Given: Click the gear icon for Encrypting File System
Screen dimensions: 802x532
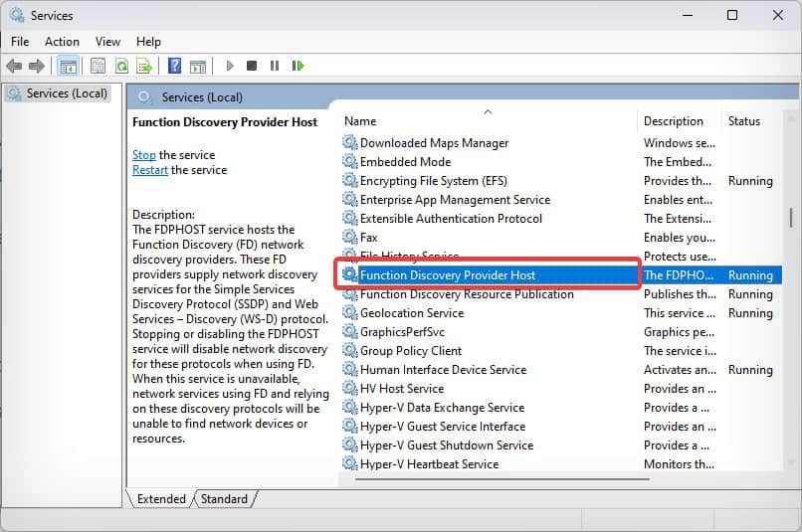Looking at the screenshot, I should click(x=350, y=180).
